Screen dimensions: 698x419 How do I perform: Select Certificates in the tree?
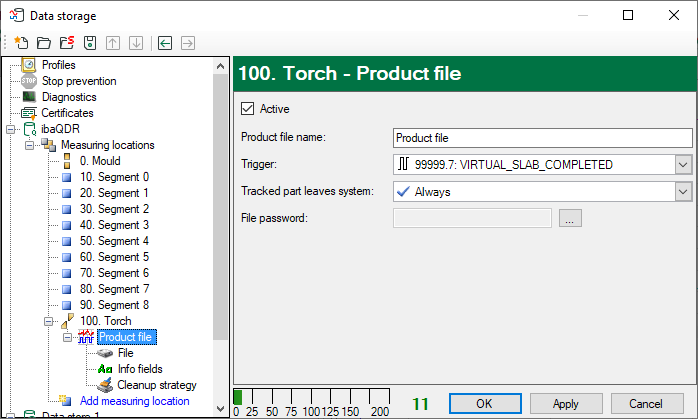tap(68, 113)
